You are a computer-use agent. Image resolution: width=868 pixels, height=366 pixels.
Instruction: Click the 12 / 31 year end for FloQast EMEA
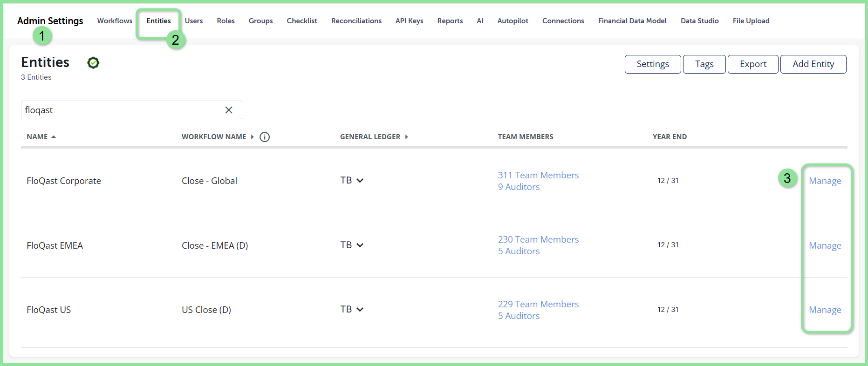click(668, 245)
